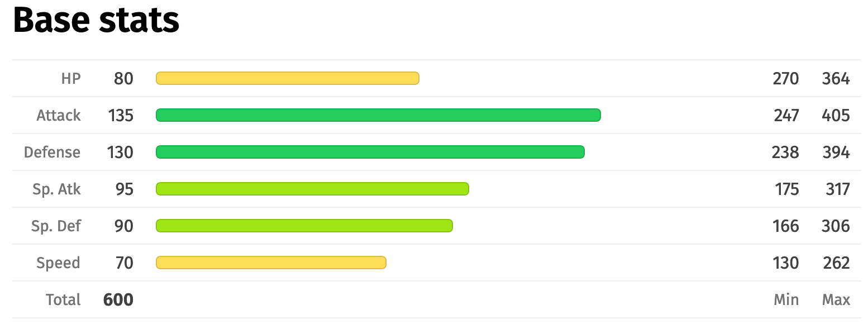The width and height of the screenshot is (868, 324).
Task: Click the Attack base value 135
Action: [x=121, y=116]
